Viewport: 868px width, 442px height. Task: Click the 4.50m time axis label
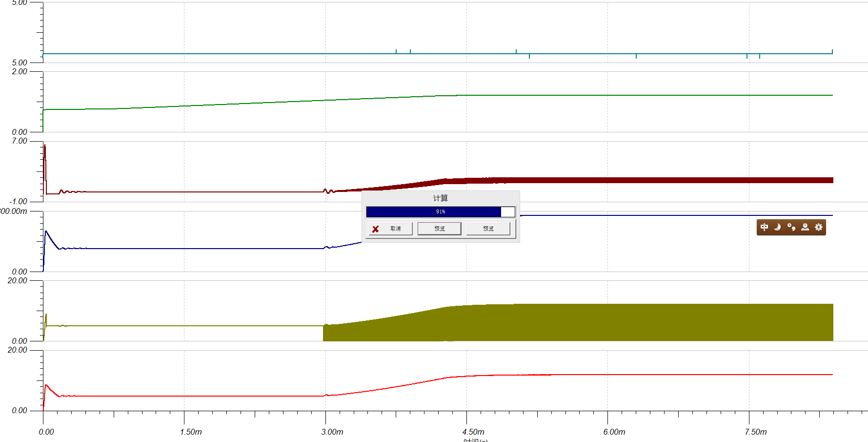click(x=473, y=432)
